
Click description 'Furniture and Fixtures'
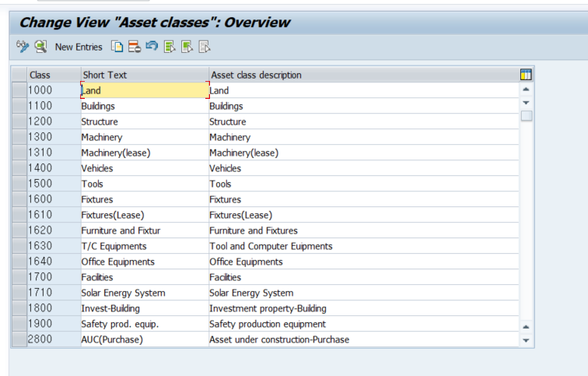coord(364,230)
